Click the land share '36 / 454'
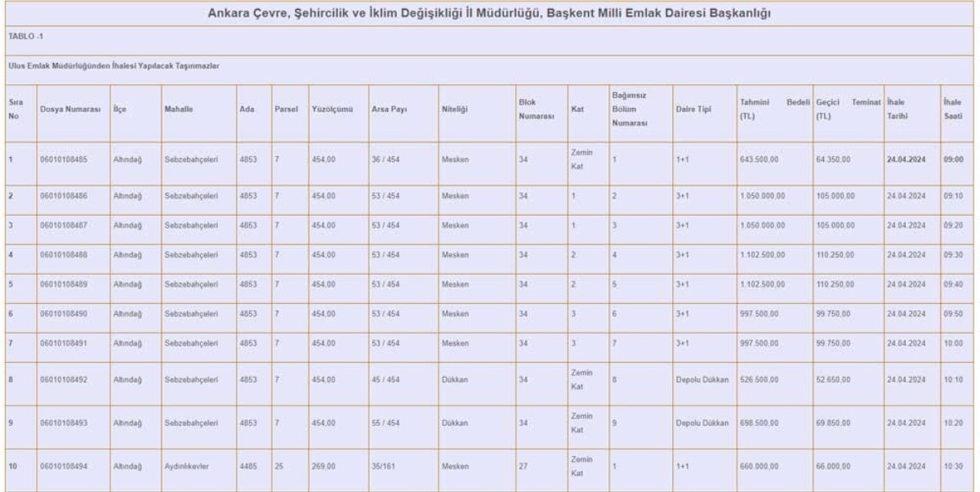 (x=387, y=160)
